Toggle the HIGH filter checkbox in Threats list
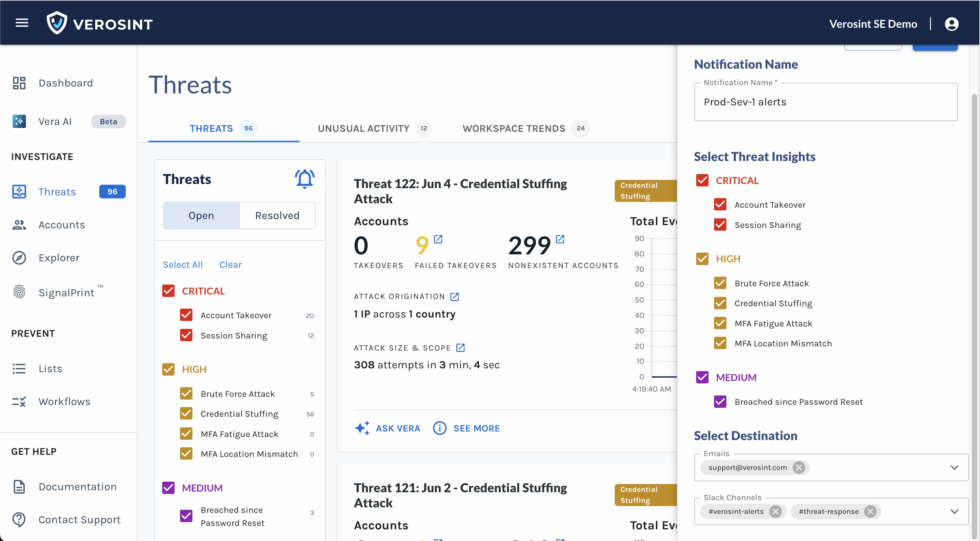This screenshot has height=541, width=980. coord(168,369)
